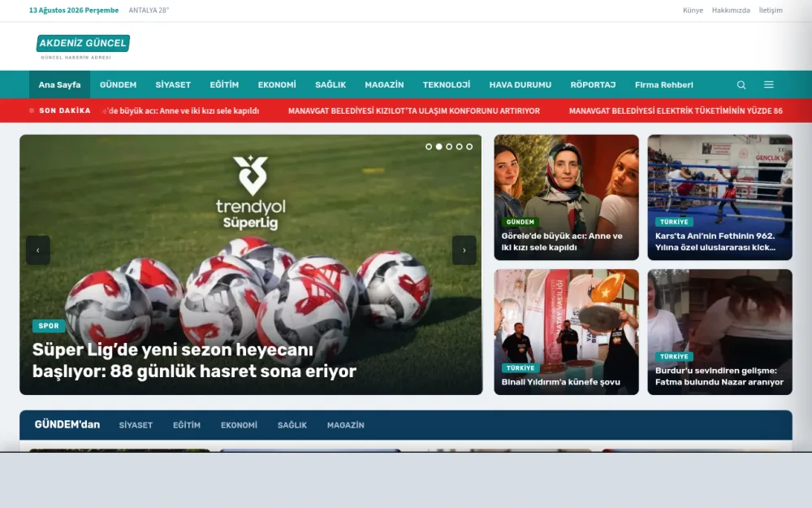Click the Hakkımızda link
The height and width of the screenshot is (508, 812).
pos(731,11)
